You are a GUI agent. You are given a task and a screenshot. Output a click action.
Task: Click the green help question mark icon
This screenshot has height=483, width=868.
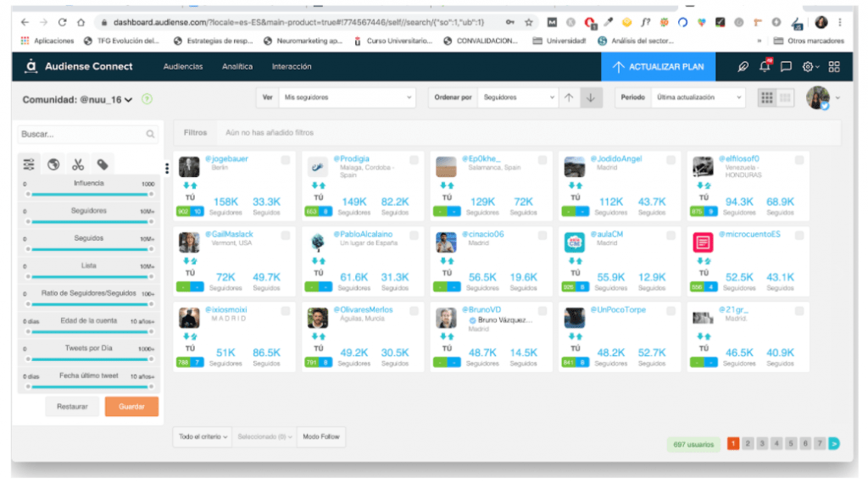click(x=147, y=99)
